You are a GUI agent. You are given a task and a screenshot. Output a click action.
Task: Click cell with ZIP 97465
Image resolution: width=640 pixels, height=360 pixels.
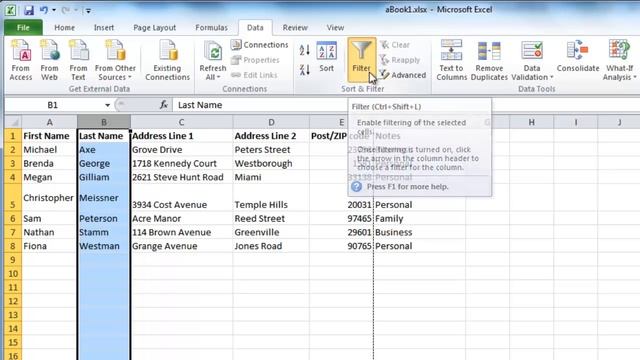click(x=341, y=218)
